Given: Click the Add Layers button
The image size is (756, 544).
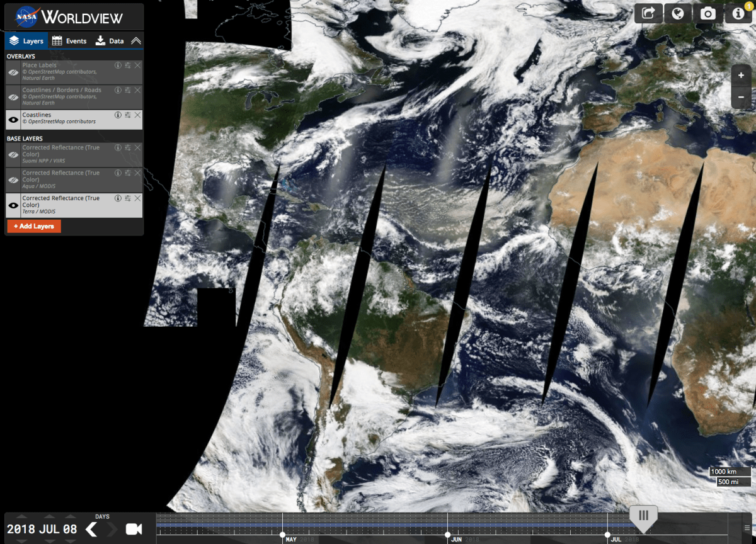Looking at the screenshot, I should [x=34, y=226].
